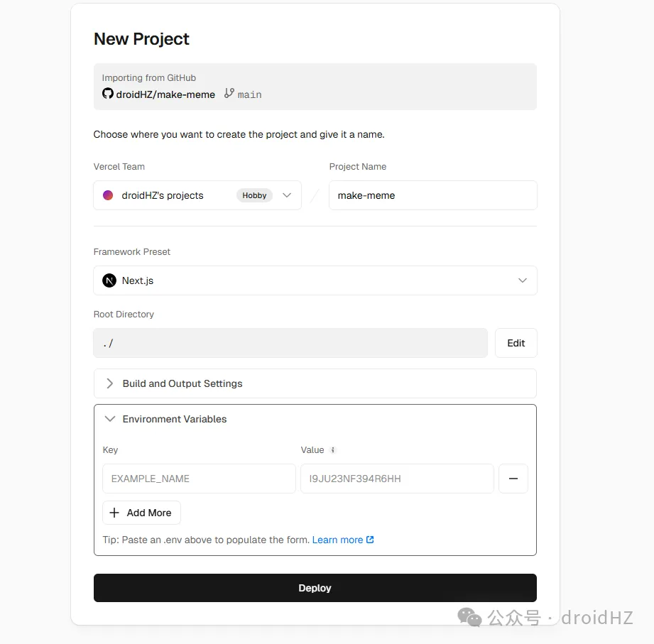This screenshot has height=644, width=654.
Task: Click the GitHub logo beside droidHZ/make-meme
Action: pos(108,94)
